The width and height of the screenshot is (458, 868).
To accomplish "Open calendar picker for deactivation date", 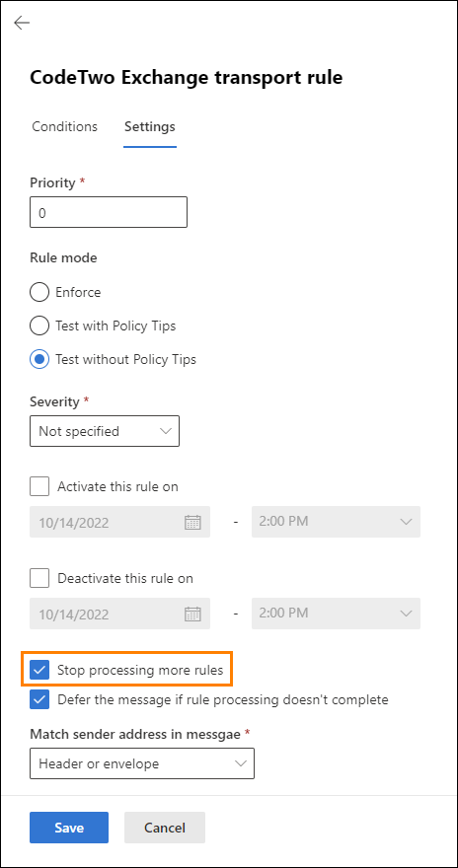I will click(192, 614).
